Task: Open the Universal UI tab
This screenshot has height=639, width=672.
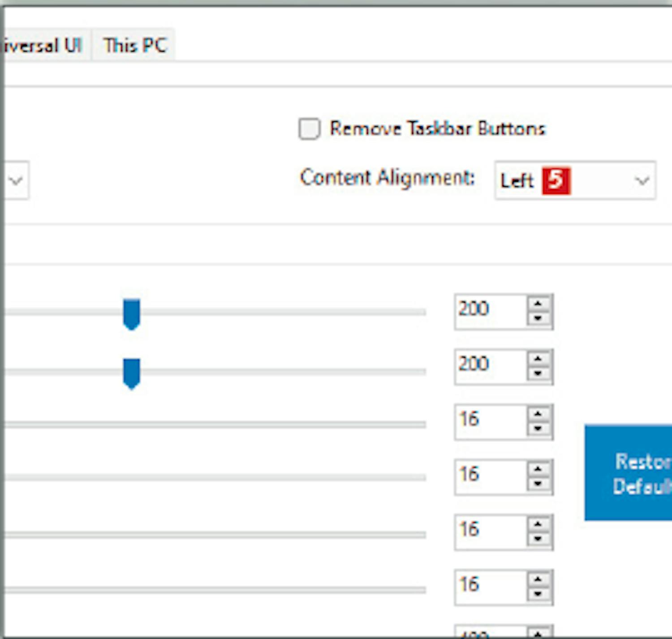Action: (x=43, y=45)
